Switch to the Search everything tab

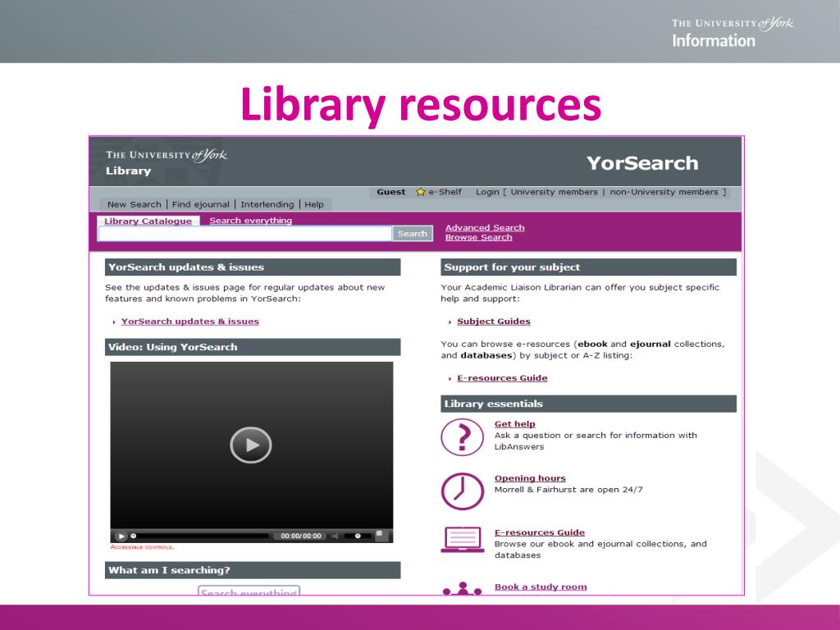(251, 220)
